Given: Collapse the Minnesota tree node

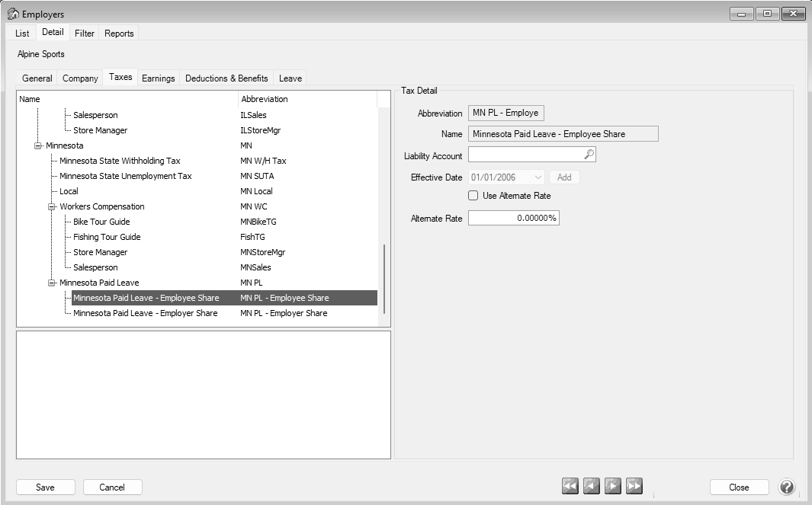Looking at the screenshot, I should (x=38, y=145).
